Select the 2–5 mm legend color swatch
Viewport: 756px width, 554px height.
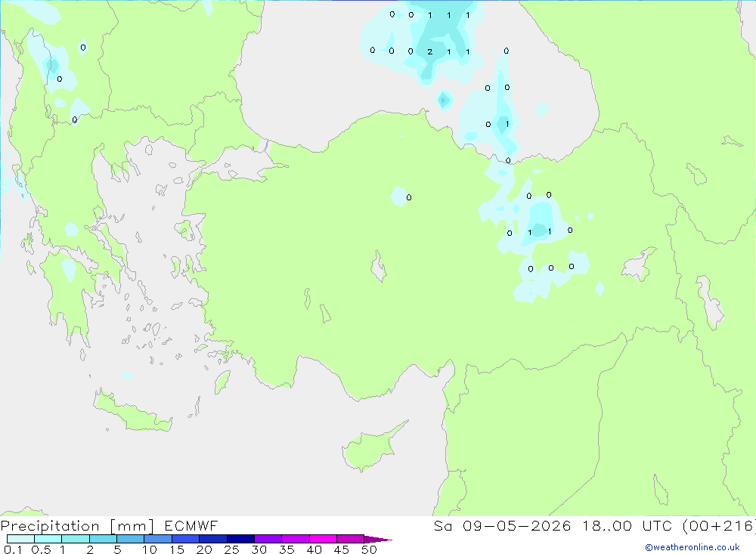tap(103, 539)
